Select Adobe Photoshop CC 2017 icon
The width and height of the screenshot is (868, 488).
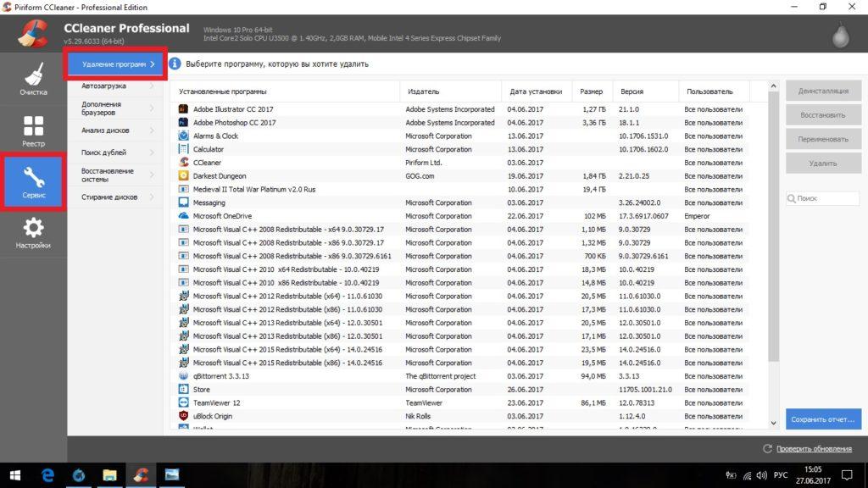tap(183, 122)
